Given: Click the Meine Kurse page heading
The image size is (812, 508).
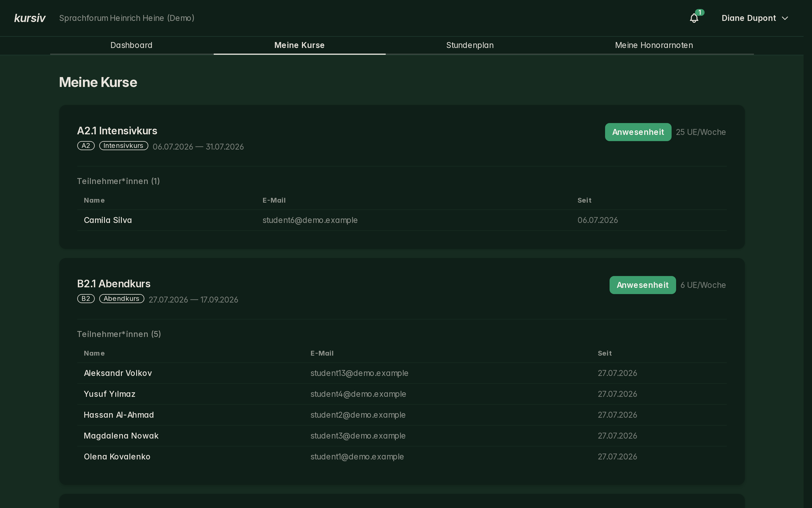Looking at the screenshot, I should 98,82.
